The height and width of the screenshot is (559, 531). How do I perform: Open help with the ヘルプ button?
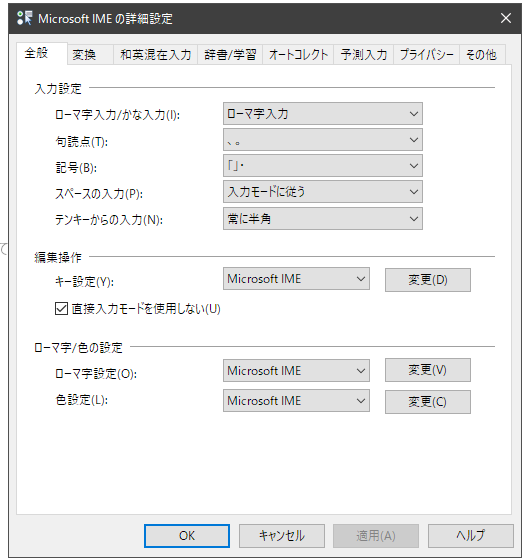(471, 536)
